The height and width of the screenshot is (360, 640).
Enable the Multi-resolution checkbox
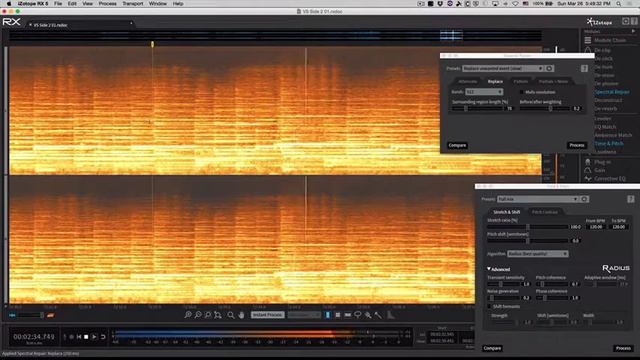point(522,92)
